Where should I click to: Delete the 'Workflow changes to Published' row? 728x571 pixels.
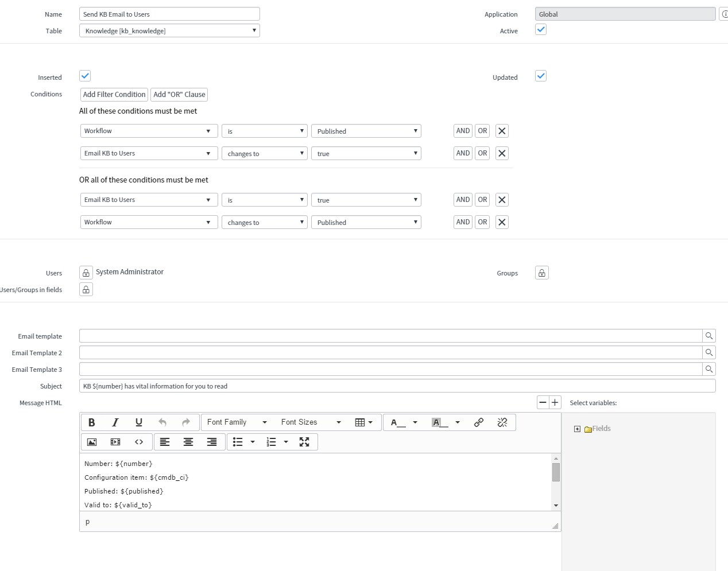click(502, 222)
